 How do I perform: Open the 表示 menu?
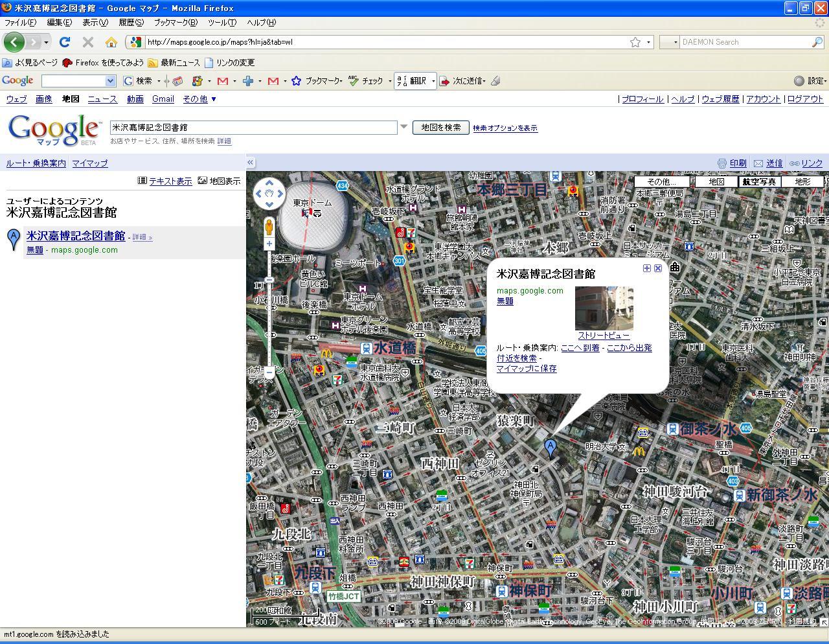click(95, 23)
